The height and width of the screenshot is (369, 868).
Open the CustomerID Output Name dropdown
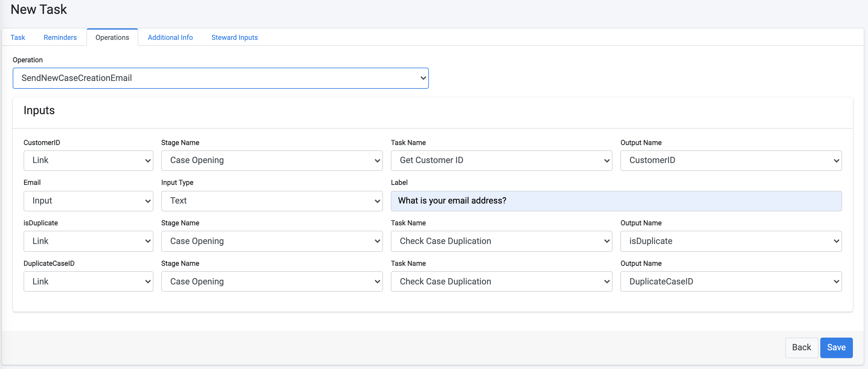pos(731,160)
